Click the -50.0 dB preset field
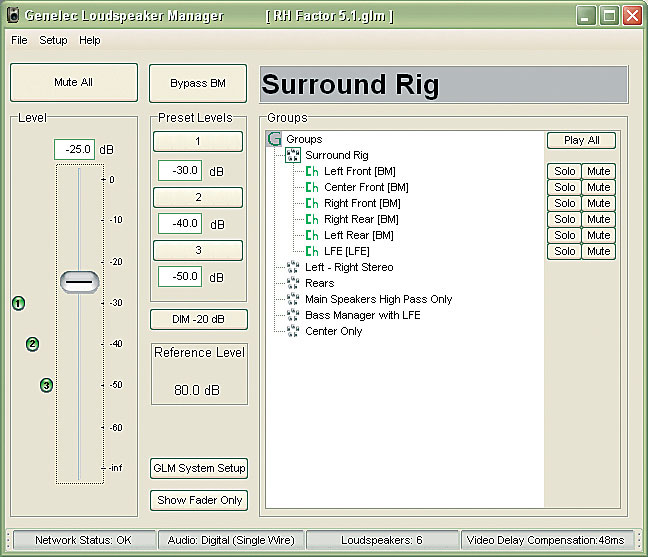648x557 pixels. [x=180, y=276]
